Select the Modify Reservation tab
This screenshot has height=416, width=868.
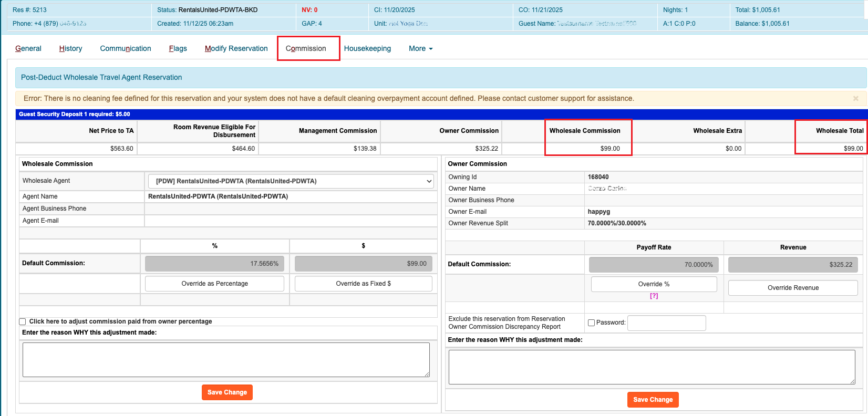tap(236, 48)
